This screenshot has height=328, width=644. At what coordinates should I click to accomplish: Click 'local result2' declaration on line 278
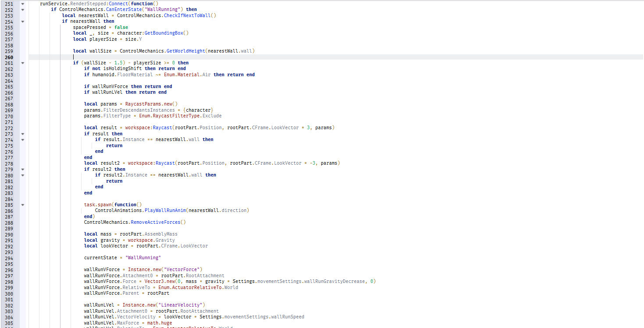tap(102, 163)
